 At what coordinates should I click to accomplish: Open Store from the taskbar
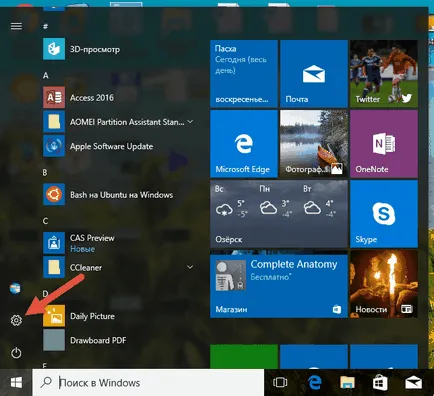tap(380, 382)
